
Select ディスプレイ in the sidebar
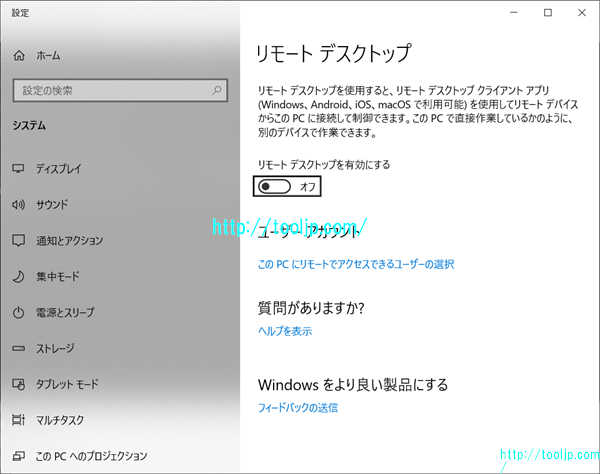tap(59, 169)
